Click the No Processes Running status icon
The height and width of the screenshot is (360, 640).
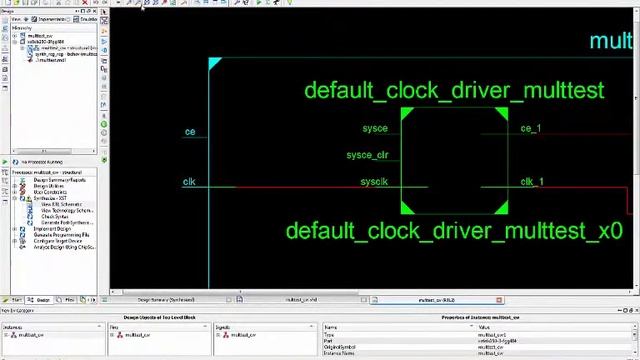click(16, 162)
